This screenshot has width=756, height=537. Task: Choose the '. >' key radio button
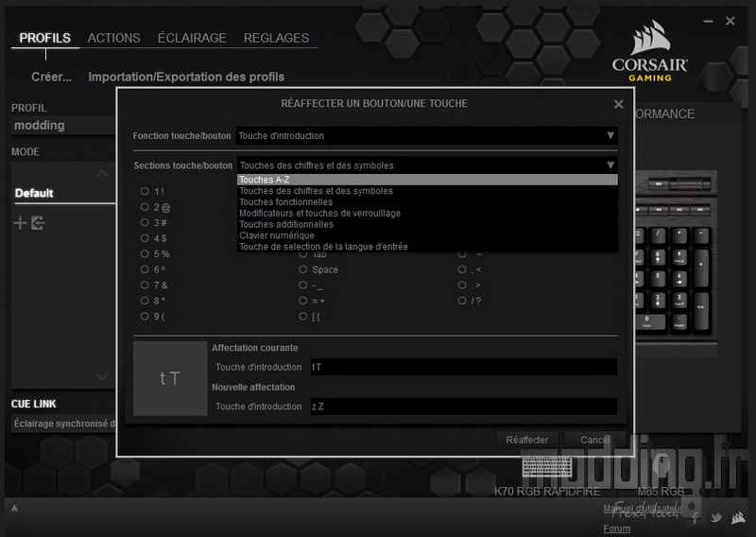tap(462, 286)
